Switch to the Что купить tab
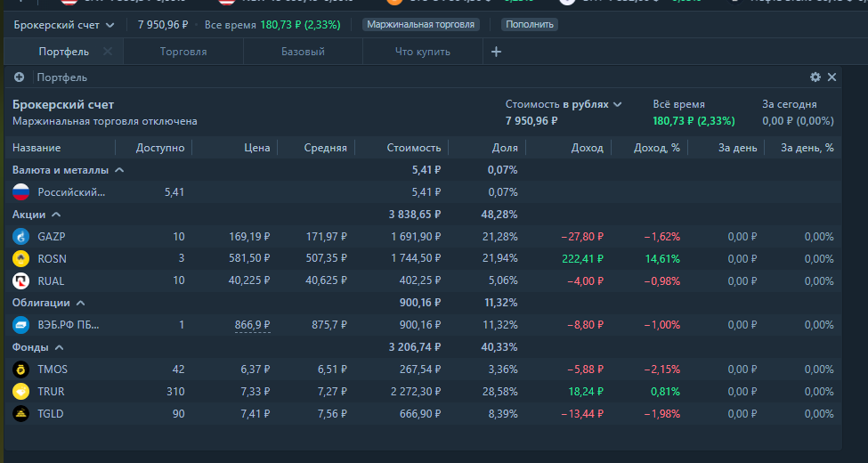868x463 pixels. (x=422, y=52)
